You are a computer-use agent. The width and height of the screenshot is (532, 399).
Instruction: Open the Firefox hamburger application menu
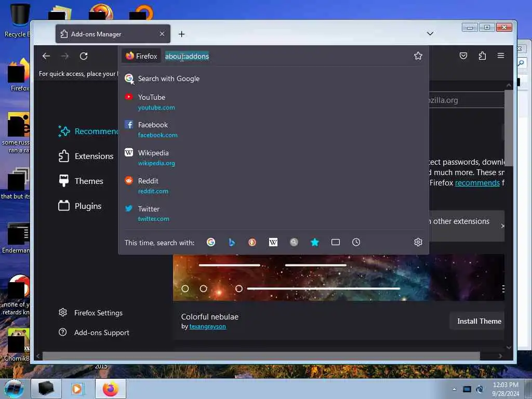coord(501,56)
